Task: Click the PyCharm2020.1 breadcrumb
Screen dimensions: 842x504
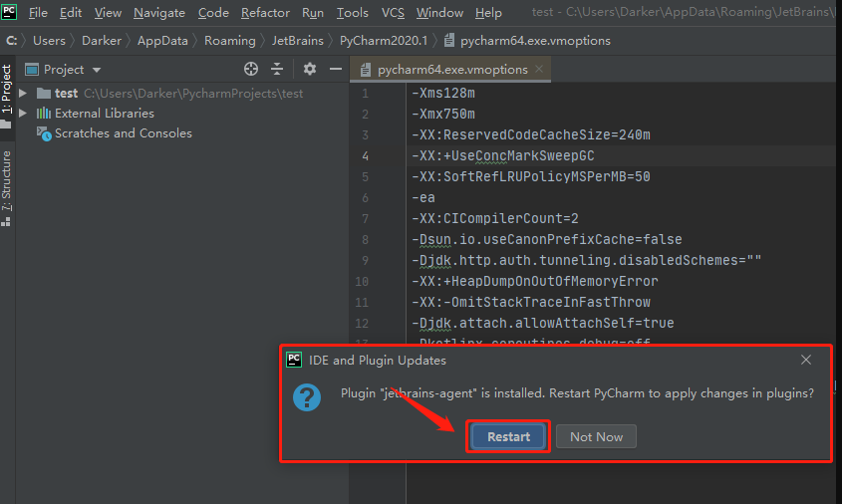Action: [384, 40]
